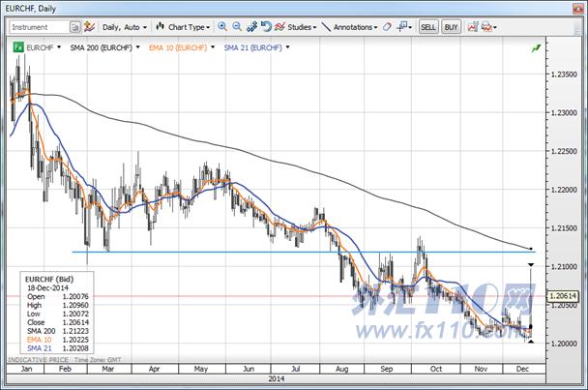The height and width of the screenshot is (390, 588).
Task: Open the instrument lookup icon beside the field
Action: [75, 27]
